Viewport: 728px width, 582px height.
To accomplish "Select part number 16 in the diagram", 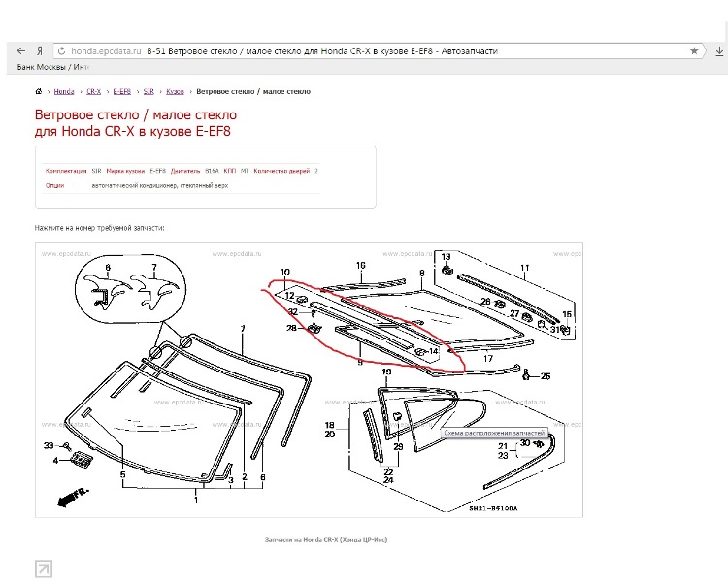I will tap(361, 265).
